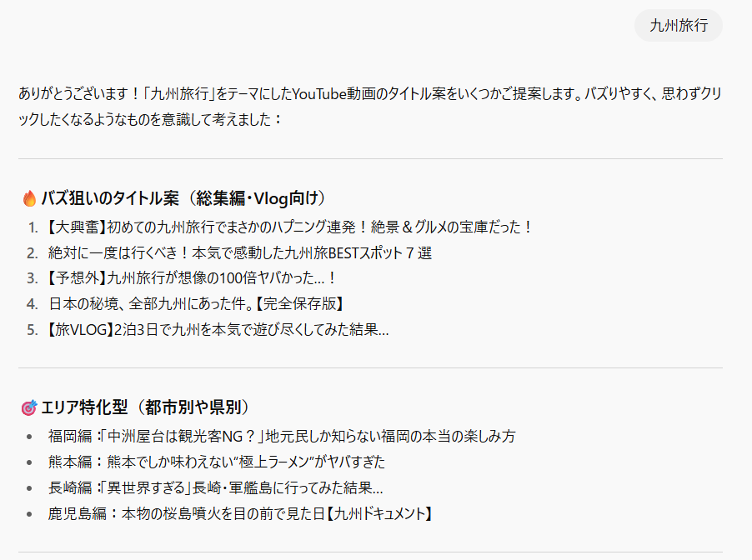Click the numeral 5. of the last title

coord(33,330)
